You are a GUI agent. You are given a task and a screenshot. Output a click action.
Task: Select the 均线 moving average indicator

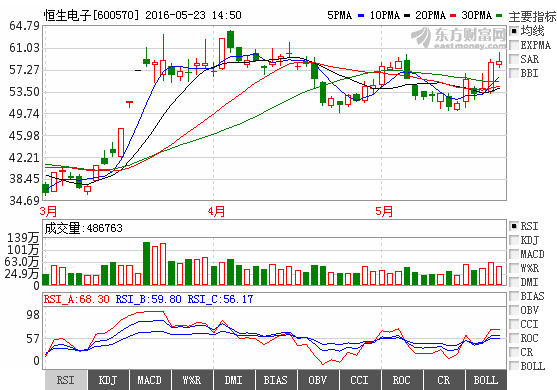[514, 31]
